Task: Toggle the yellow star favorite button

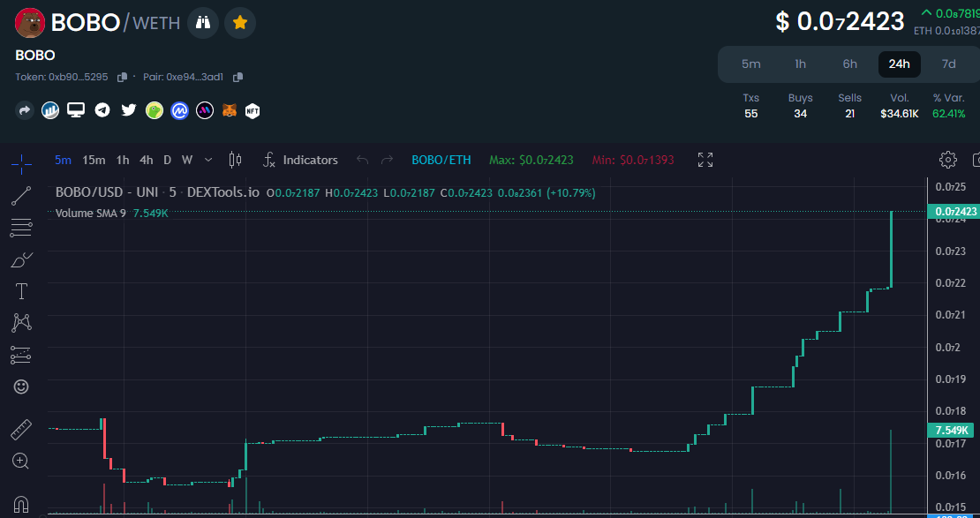Action: point(240,23)
